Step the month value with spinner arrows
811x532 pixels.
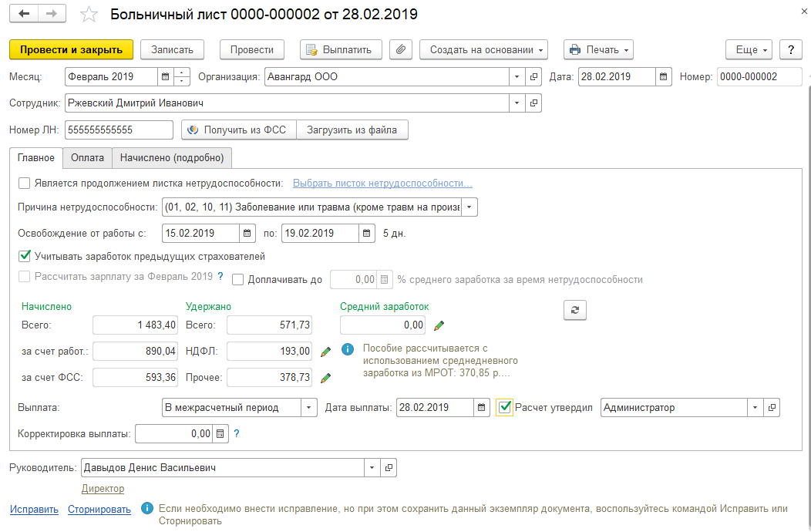(x=181, y=76)
